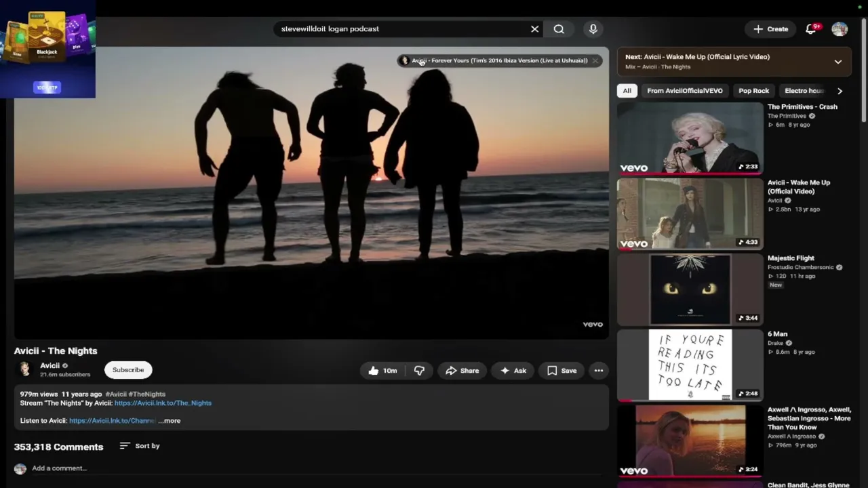Open the Sort by comments menu
This screenshot has width=868, height=488.
point(140,446)
